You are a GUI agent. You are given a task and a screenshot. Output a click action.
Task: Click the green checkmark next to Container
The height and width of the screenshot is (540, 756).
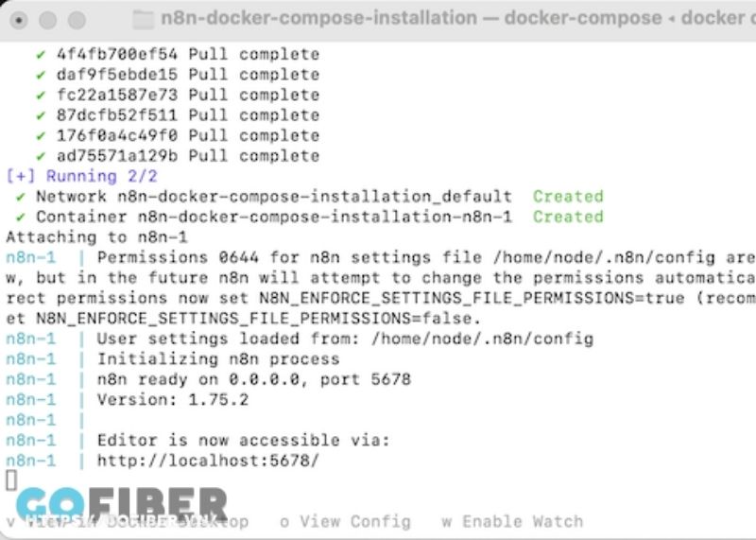[21, 218]
